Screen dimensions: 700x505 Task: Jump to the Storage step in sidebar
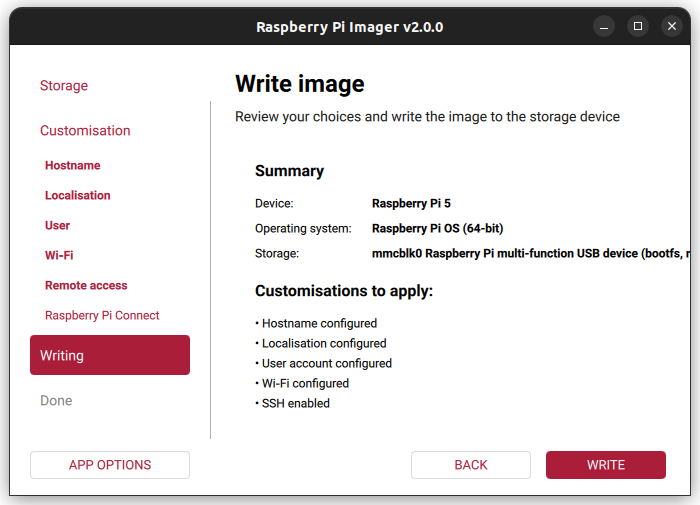pos(64,86)
